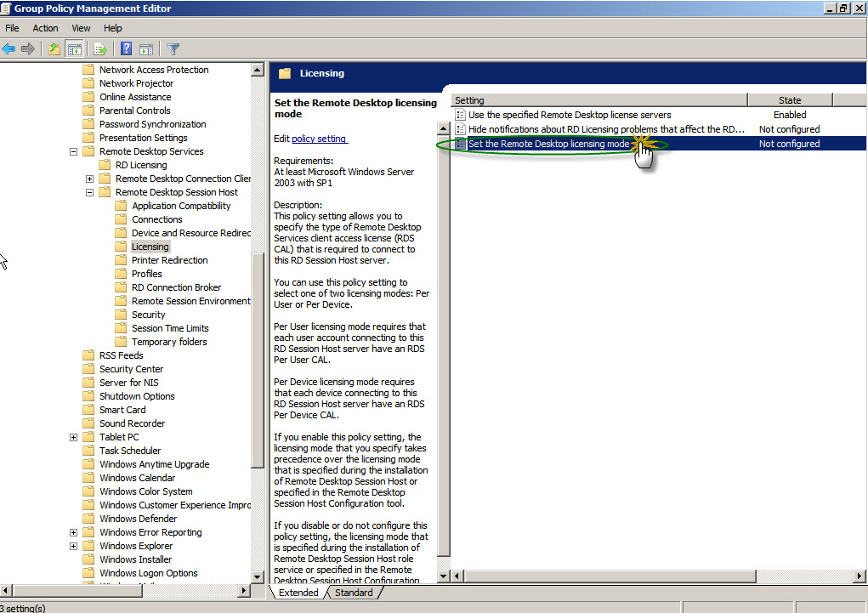Click the folder icon next to Parental Controls

point(88,111)
